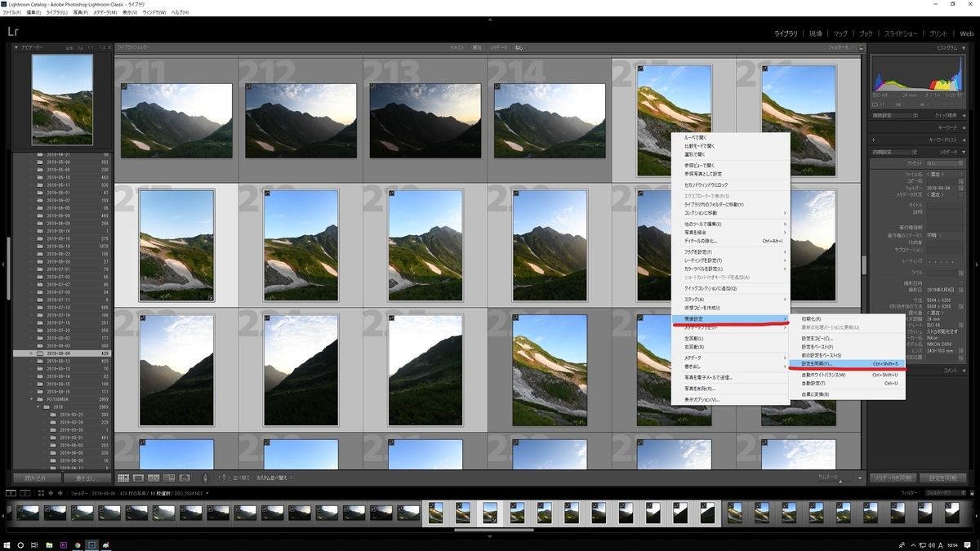Switch to 現像 module

point(816,33)
